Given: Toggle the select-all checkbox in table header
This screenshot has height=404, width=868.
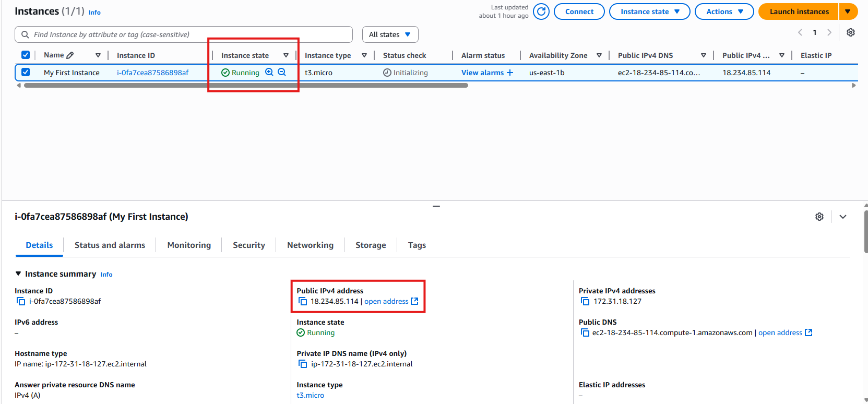Looking at the screenshot, I should (x=26, y=55).
